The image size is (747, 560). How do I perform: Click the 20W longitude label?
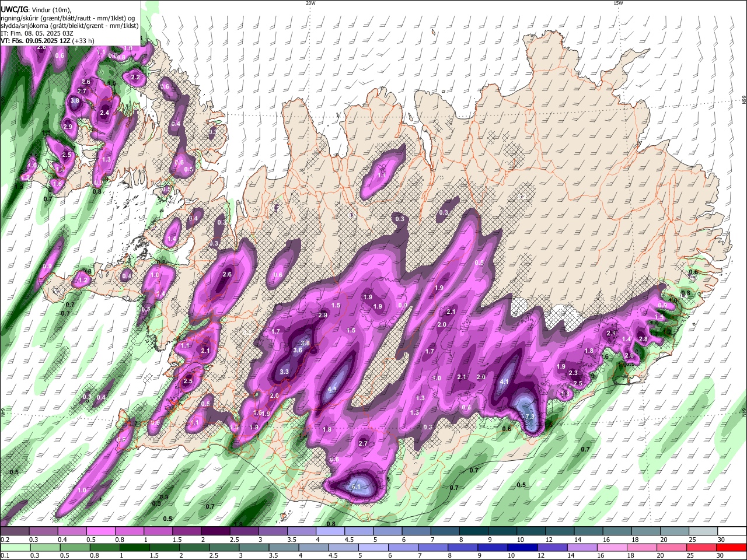tap(310, 3)
